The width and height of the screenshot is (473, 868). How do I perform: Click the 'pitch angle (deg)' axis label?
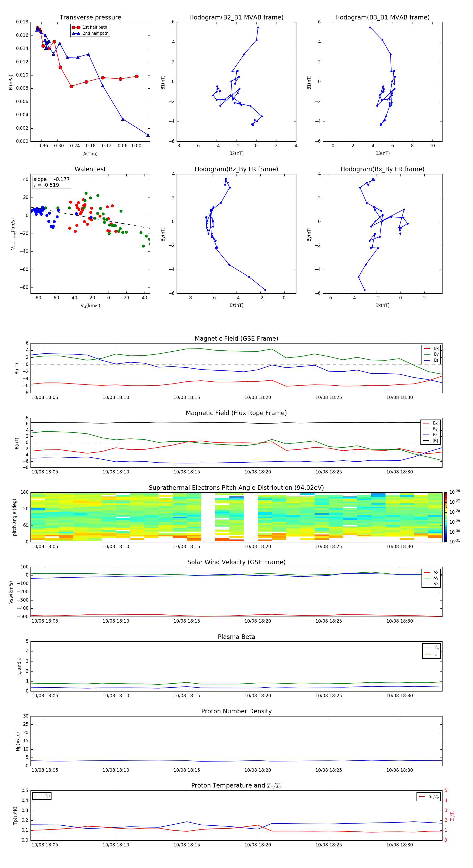pos(14,517)
